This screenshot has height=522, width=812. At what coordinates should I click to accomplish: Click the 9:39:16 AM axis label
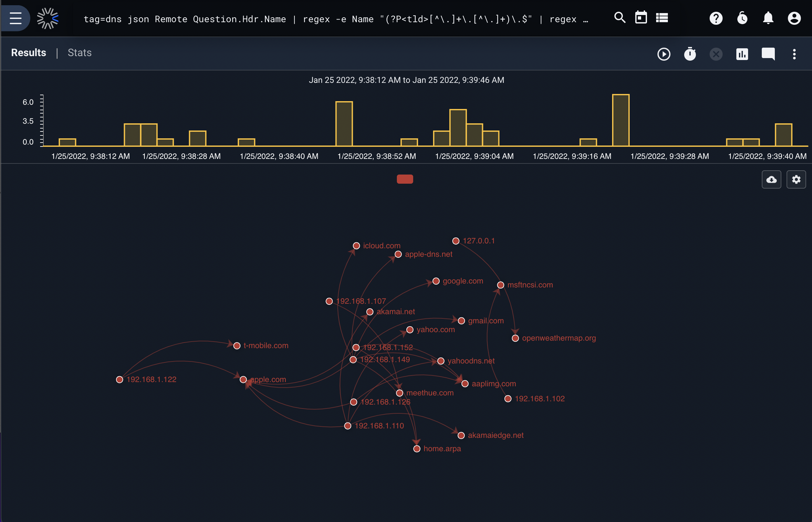tap(572, 156)
